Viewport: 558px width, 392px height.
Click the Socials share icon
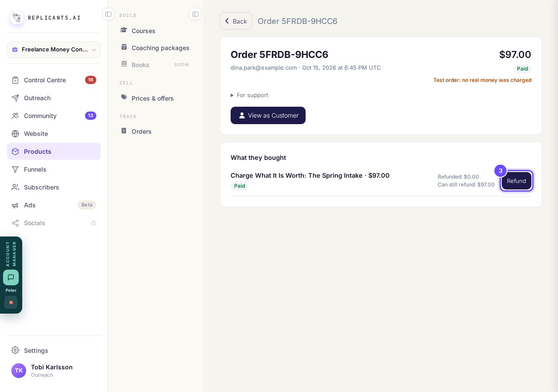click(15, 223)
